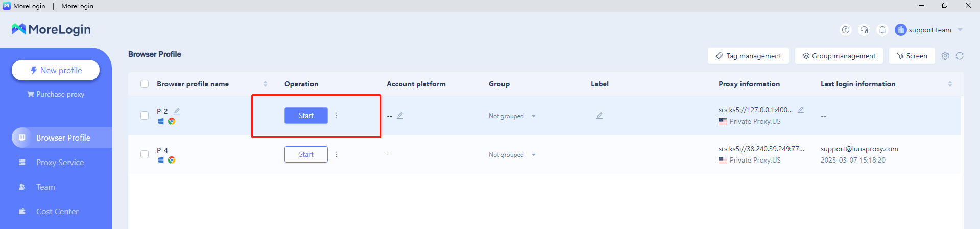The width and height of the screenshot is (980, 229).
Task: Refresh the browser profile list
Action: [960, 56]
